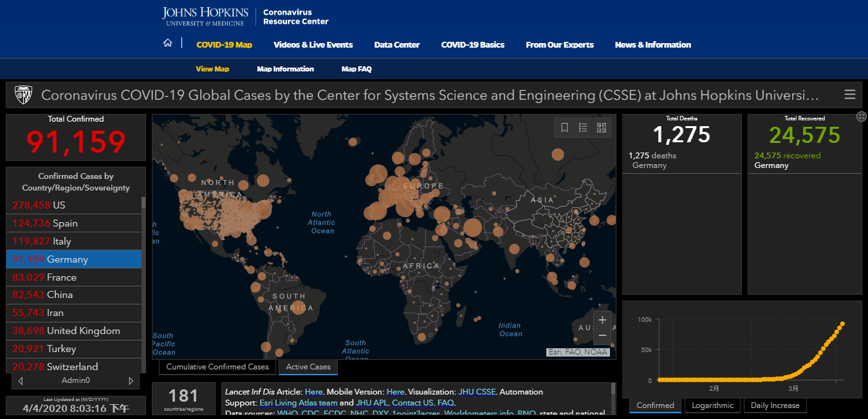Viewport: 868px width, 419px height.
Task: Select France in the country list
Action: coord(74,277)
